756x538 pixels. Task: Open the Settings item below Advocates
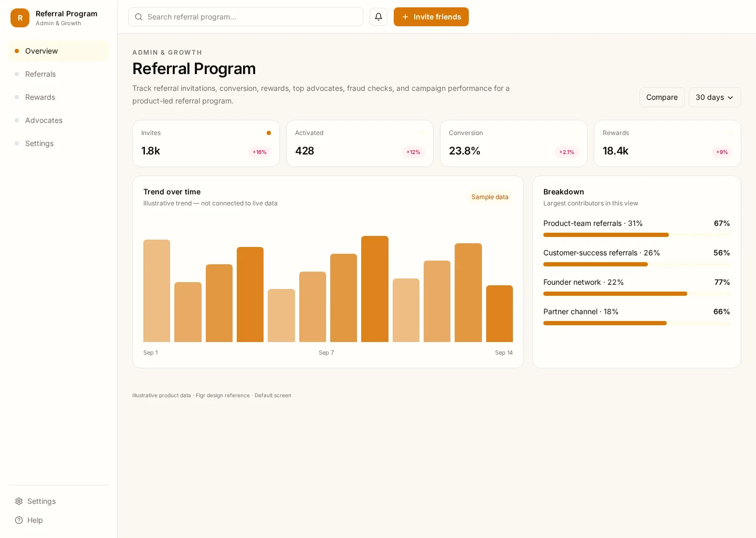pos(59,143)
